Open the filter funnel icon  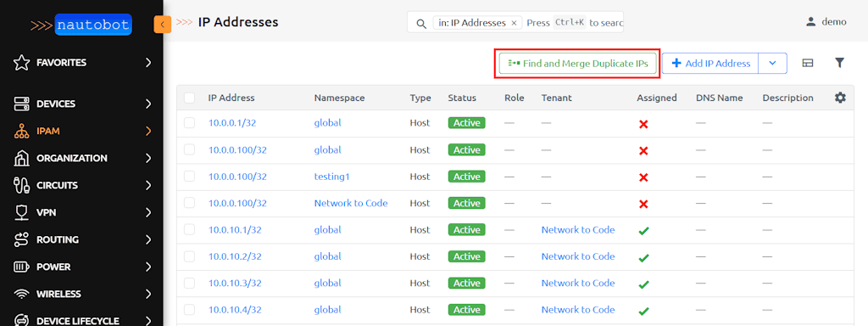pos(839,63)
